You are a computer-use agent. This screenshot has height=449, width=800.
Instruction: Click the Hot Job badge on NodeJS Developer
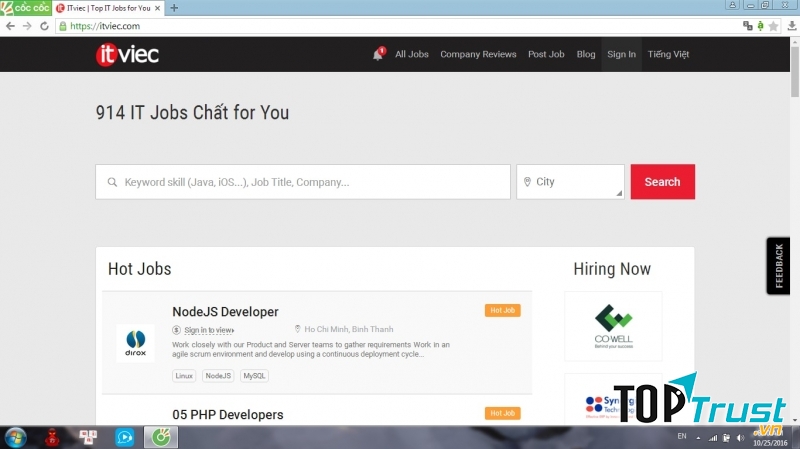[503, 310]
